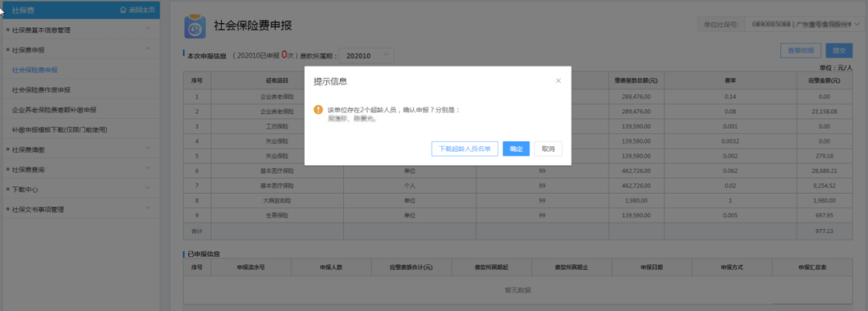
Task: Expand the 社保费查询 chevron
Action: [x=147, y=169]
